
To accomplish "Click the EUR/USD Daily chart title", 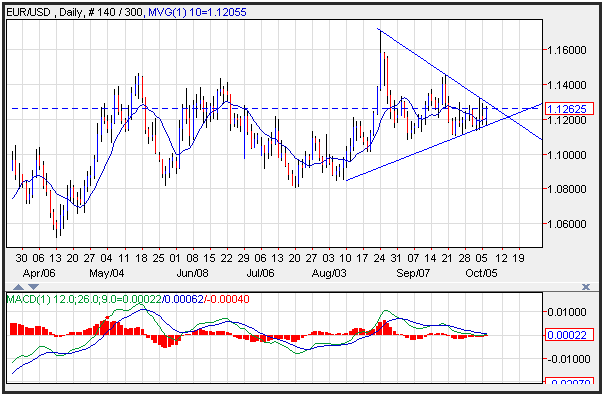I will click(x=74, y=12).
